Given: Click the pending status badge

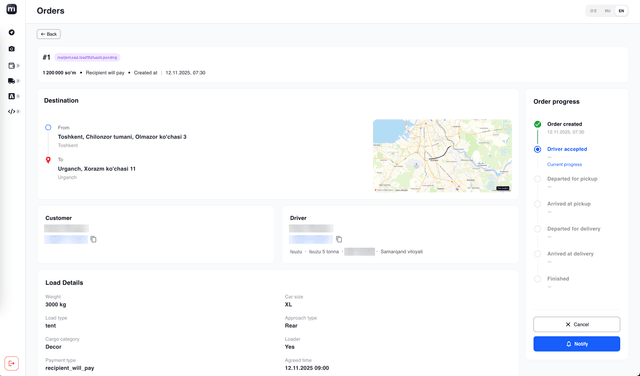Looking at the screenshot, I should (87, 58).
